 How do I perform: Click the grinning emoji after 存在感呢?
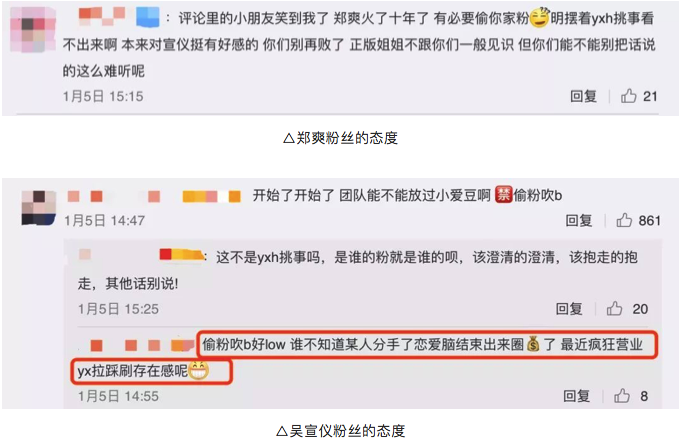pyautogui.click(x=199, y=370)
